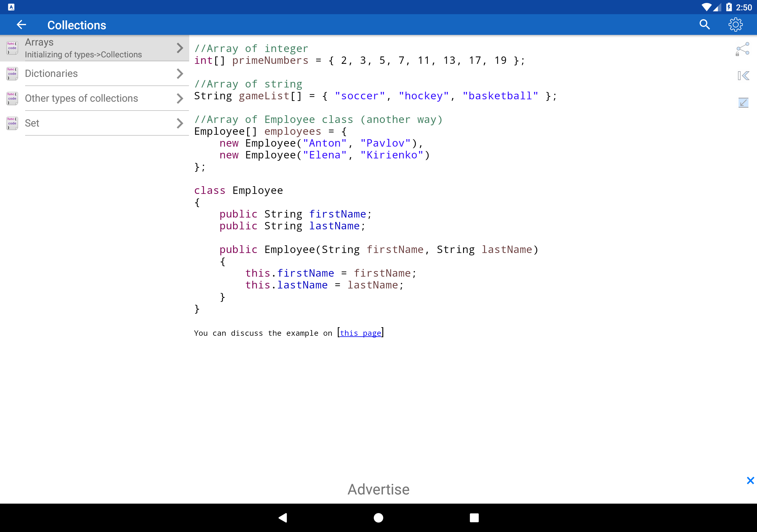This screenshot has width=757, height=532.
Task: Tap 'Initializing of types->Collections' subtitle
Action: (83, 55)
